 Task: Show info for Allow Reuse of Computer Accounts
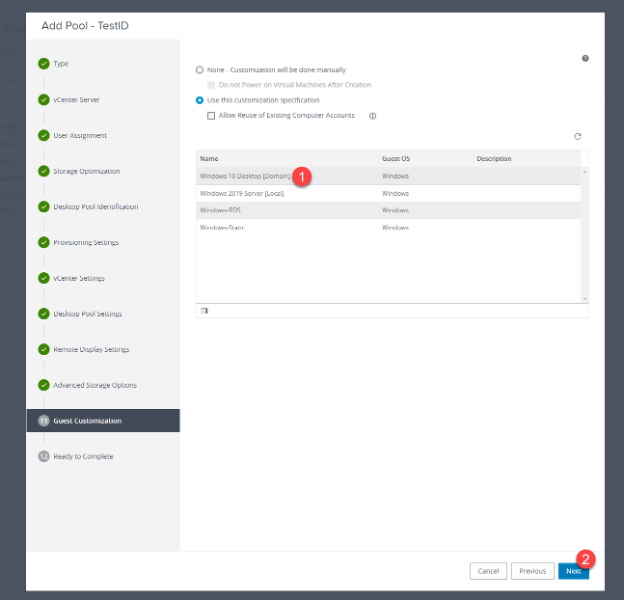point(372,116)
